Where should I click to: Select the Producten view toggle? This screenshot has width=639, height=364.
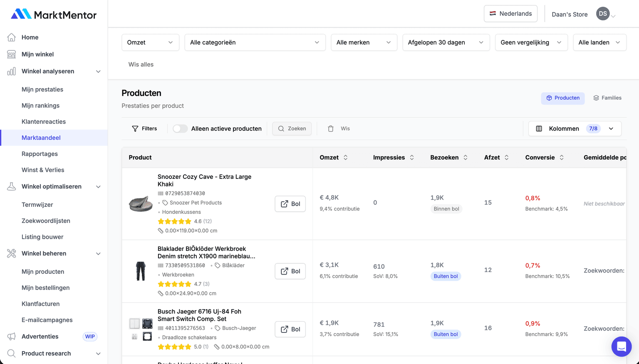pyautogui.click(x=562, y=98)
